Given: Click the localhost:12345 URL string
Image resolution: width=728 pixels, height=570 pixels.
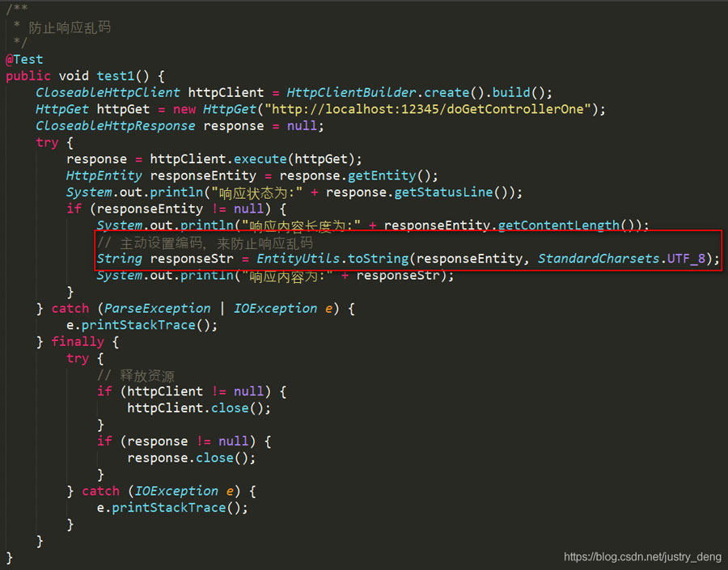Looking at the screenshot, I should (x=427, y=109).
